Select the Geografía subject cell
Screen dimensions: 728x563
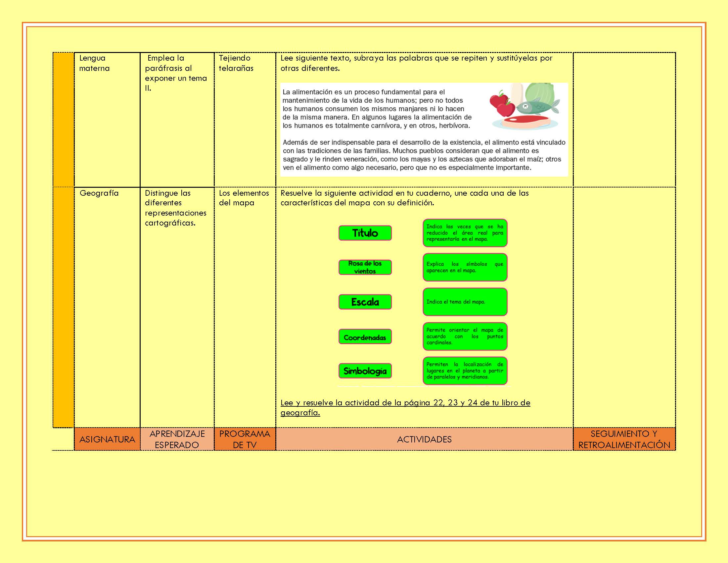pos(99,193)
